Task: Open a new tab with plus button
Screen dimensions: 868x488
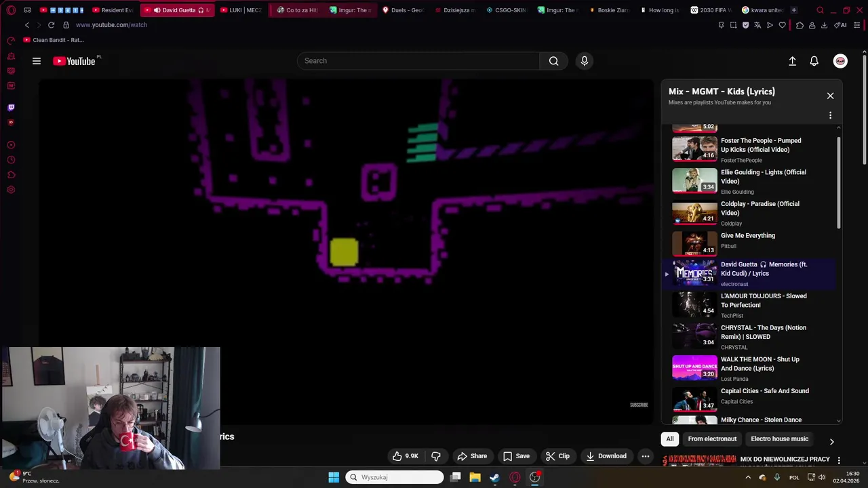Action: [x=794, y=10]
